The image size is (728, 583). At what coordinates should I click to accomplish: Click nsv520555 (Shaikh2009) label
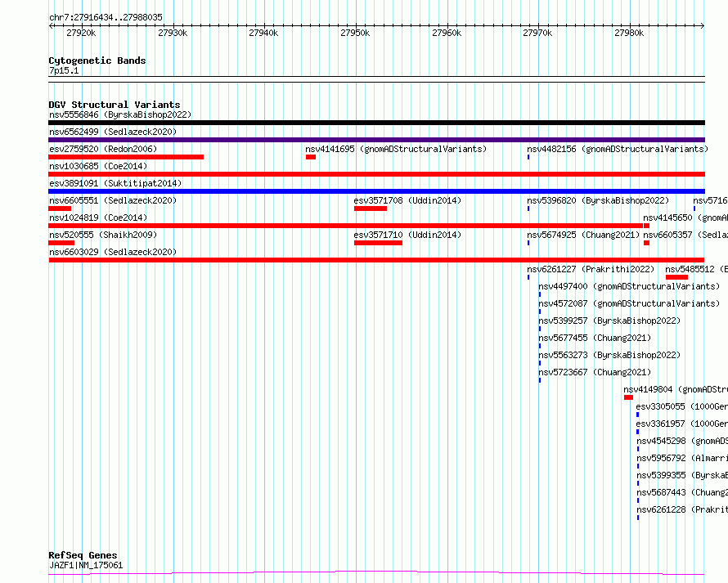coord(103,235)
